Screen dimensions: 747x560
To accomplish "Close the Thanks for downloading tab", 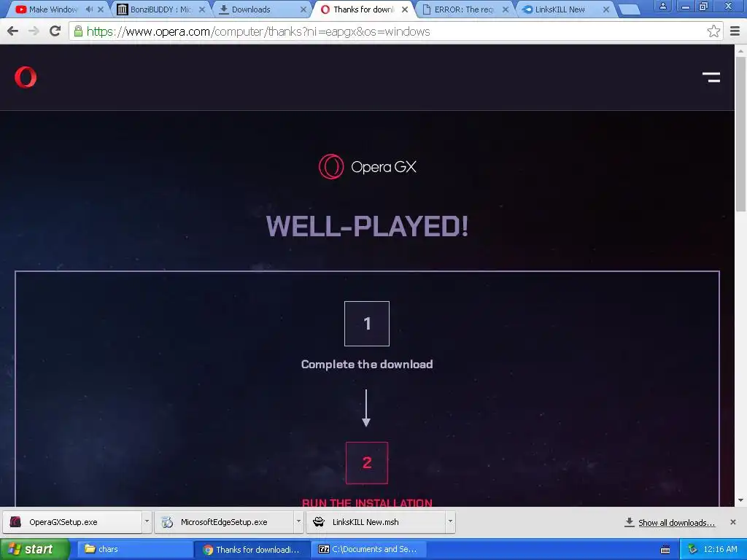I will click(405, 9).
